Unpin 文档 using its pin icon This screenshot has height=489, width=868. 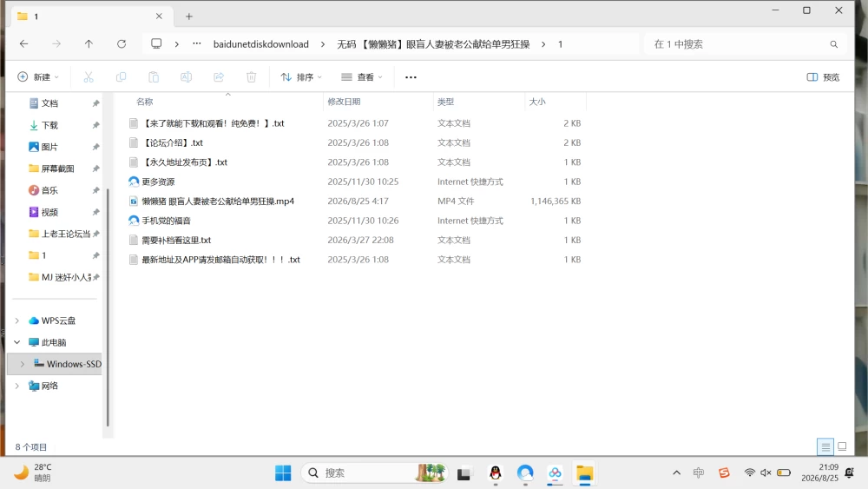tap(95, 103)
